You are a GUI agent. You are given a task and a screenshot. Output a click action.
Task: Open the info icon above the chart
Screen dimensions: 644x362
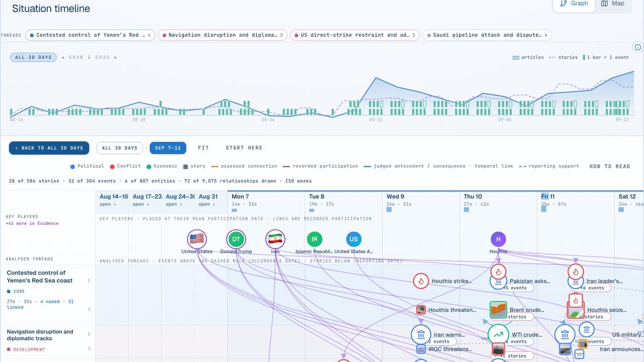638,47
